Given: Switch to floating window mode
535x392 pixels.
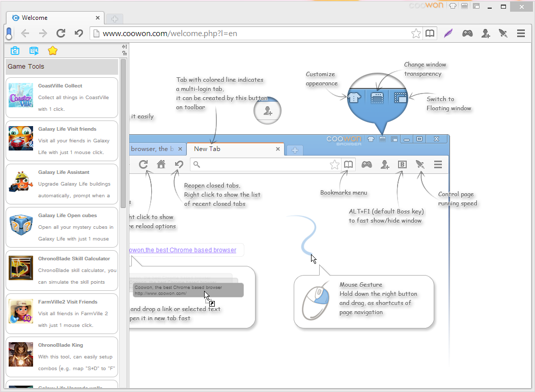Looking at the screenshot, I should (x=476, y=6).
